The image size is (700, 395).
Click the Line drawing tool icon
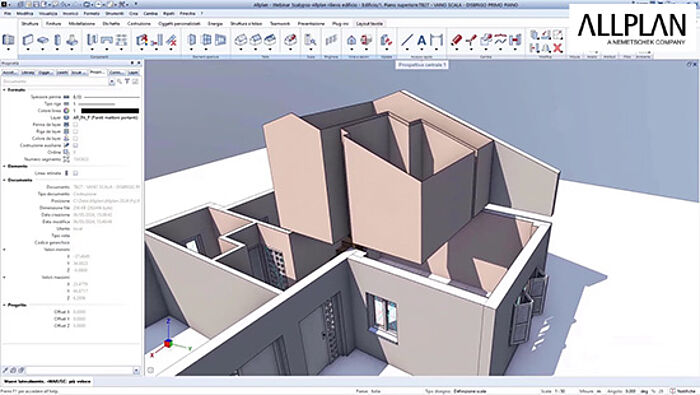tap(407, 41)
